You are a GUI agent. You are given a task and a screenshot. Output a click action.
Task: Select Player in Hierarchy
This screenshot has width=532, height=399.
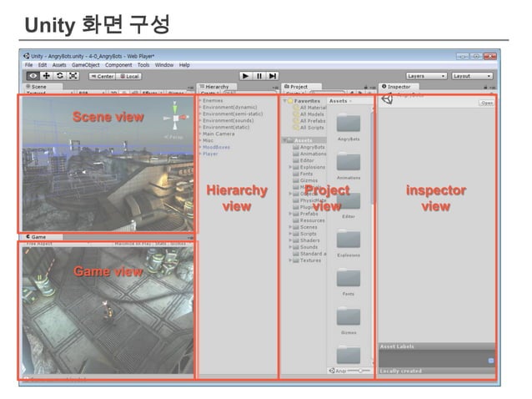point(210,154)
